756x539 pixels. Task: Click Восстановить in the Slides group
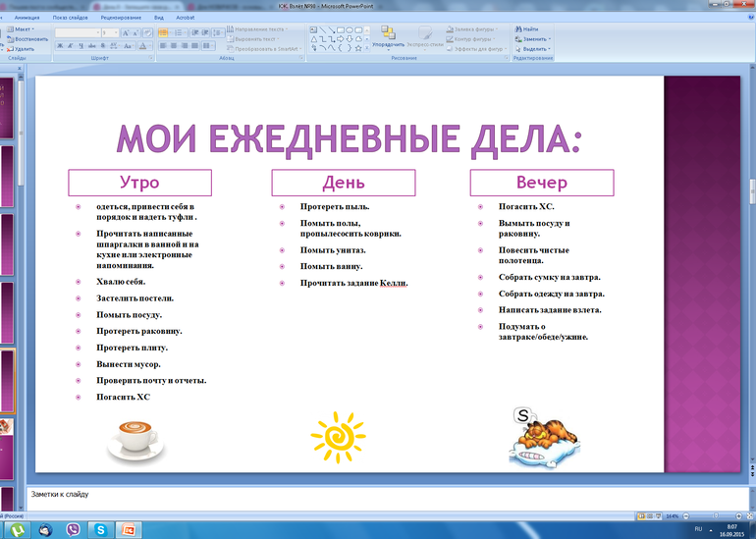pyautogui.click(x=29, y=39)
